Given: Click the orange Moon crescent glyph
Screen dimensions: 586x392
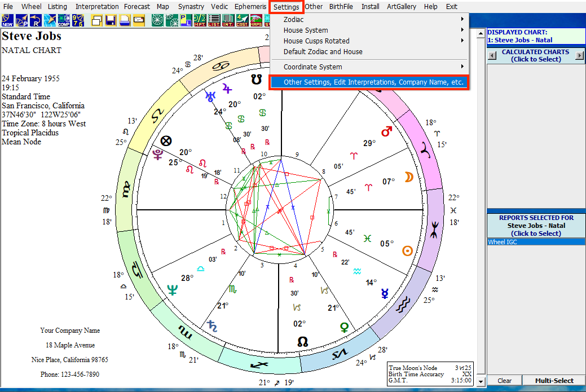Looking at the screenshot, I should (409, 177).
